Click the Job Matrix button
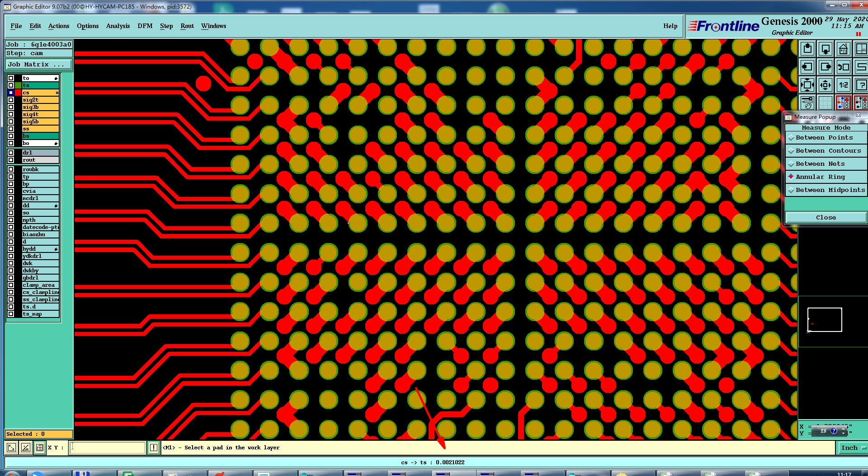 coord(38,65)
